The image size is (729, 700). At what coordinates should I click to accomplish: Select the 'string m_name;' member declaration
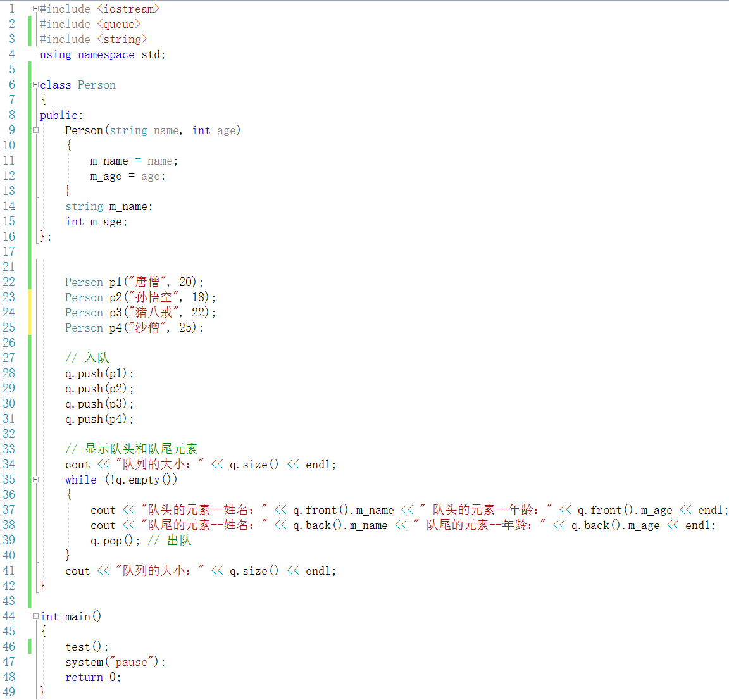pyautogui.click(x=109, y=206)
